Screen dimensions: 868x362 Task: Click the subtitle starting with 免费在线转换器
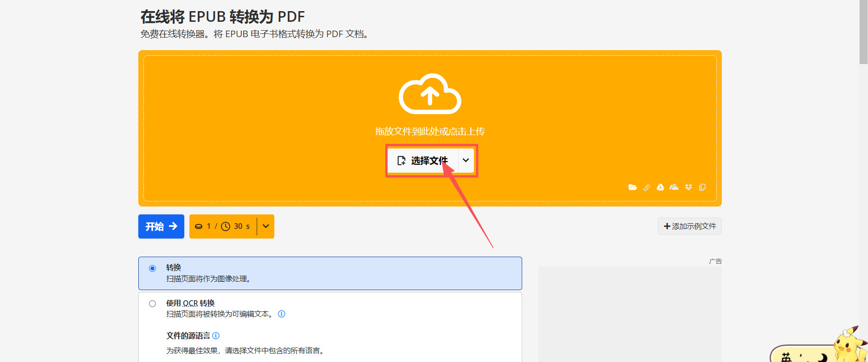pos(255,34)
